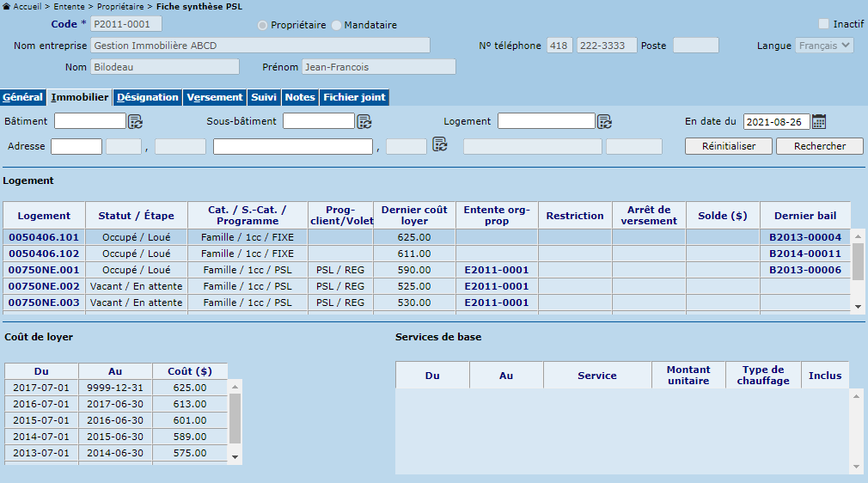This screenshot has width=868, height=483.
Task: Click the Logement table vertical scrollbar thumb
Action: point(857,261)
